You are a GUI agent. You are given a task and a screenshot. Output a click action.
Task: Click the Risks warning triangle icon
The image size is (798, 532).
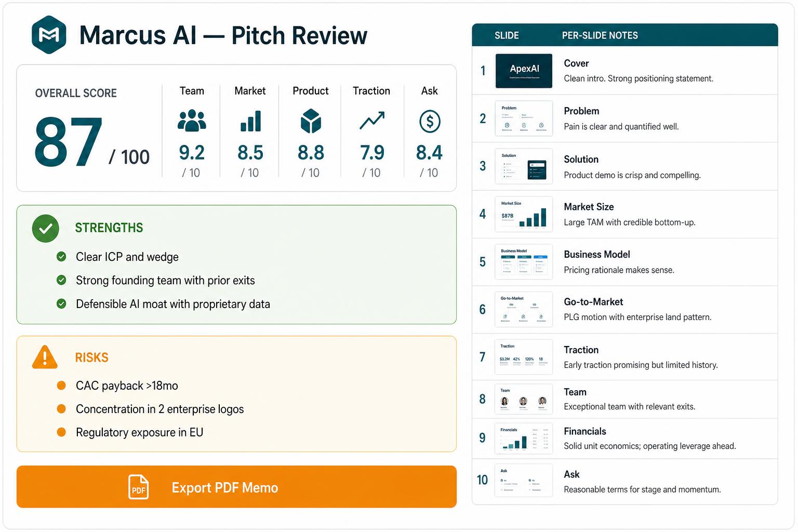point(45,357)
